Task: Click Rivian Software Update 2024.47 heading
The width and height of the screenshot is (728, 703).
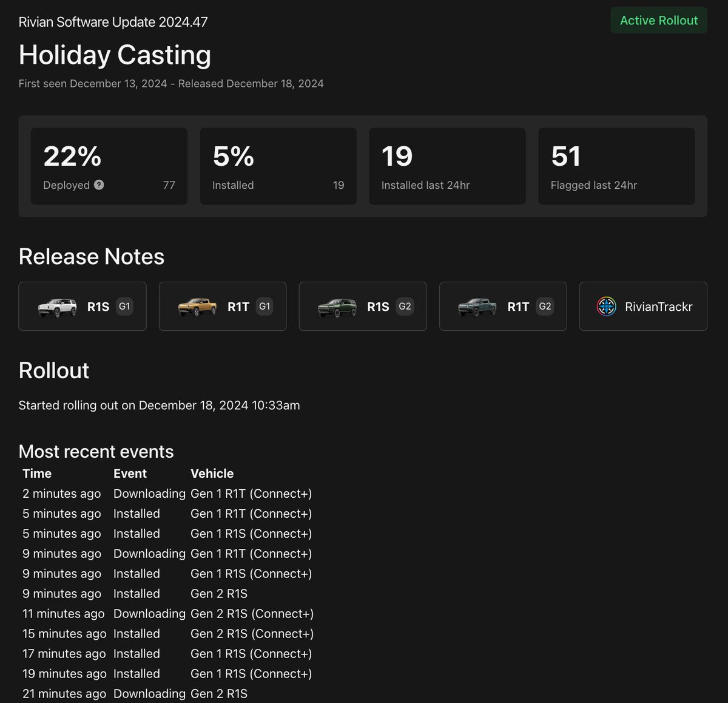Action: coord(113,22)
